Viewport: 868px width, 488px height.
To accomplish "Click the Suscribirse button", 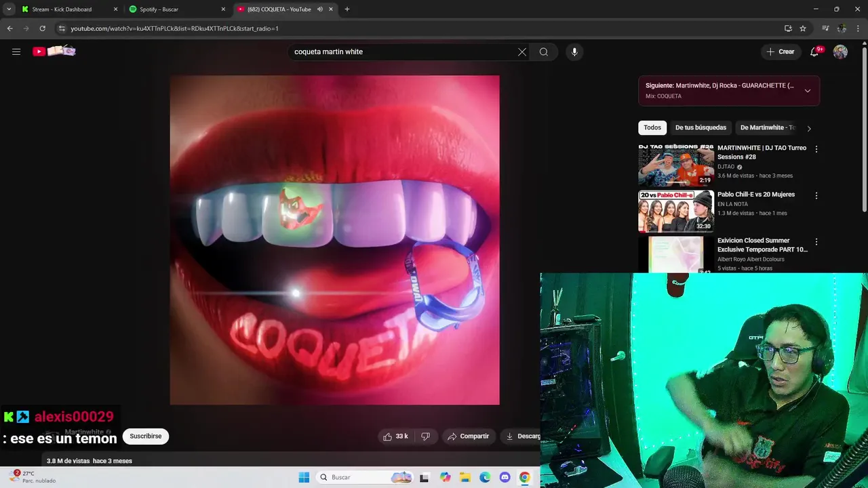I will click(x=146, y=436).
